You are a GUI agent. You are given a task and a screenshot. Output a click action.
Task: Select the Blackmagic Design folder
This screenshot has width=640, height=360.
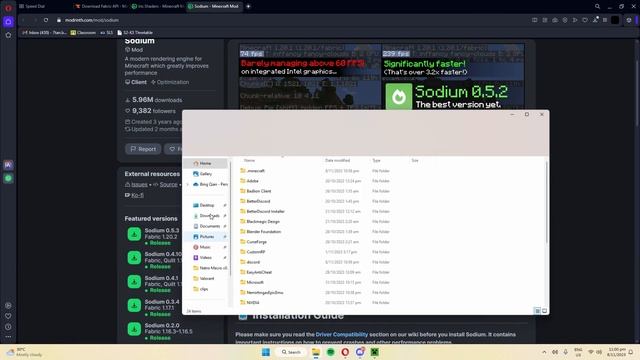(263, 222)
